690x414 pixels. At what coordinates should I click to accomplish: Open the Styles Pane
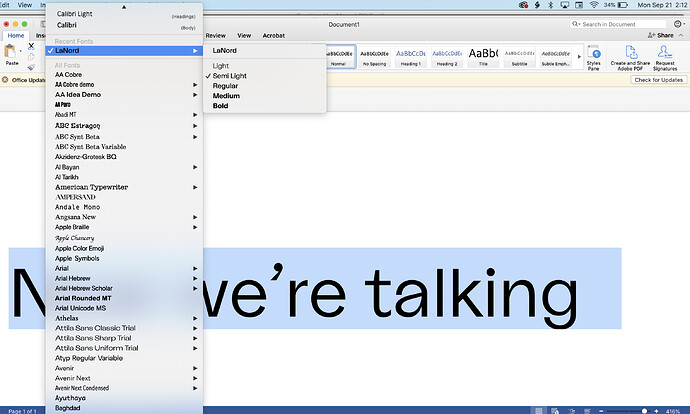point(593,58)
